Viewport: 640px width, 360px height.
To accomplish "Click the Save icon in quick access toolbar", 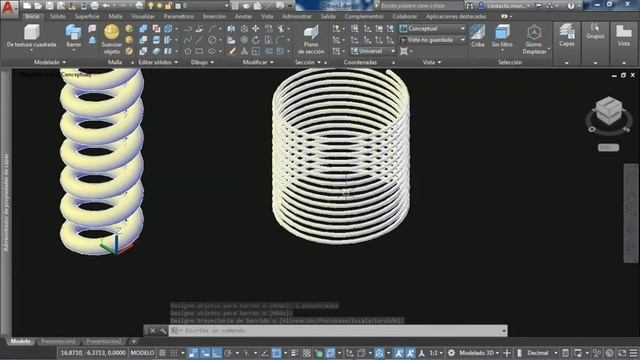I will click(x=49, y=6).
